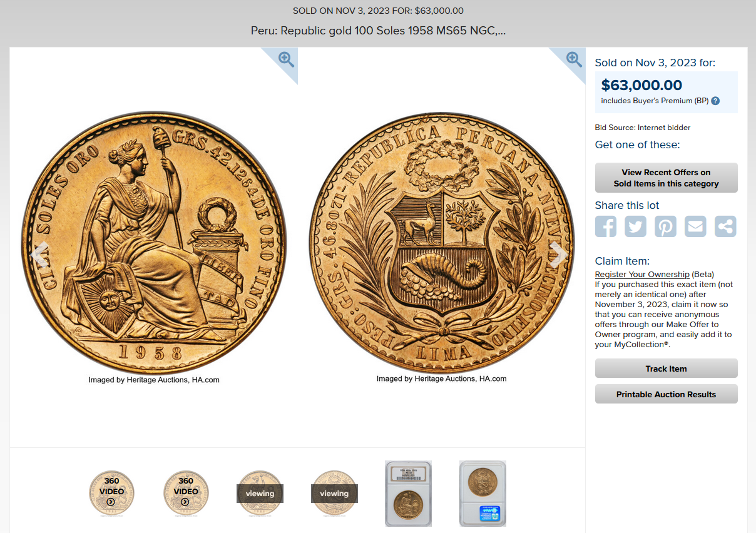Share this lot by email
The image size is (756, 533).
695,226
